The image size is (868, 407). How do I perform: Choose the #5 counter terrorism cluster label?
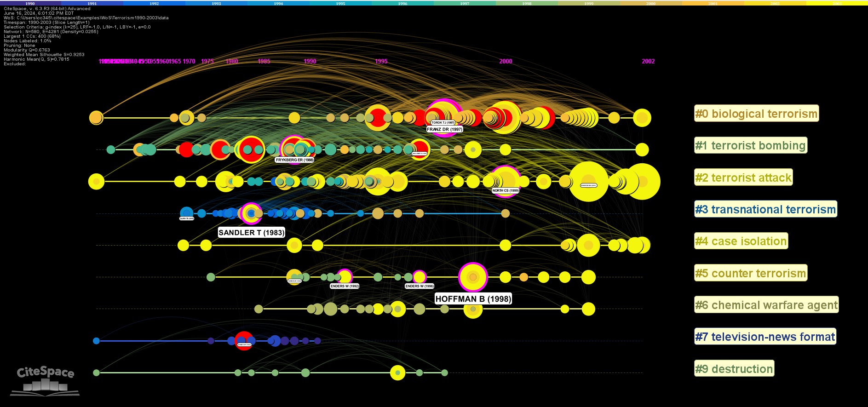point(750,273)
